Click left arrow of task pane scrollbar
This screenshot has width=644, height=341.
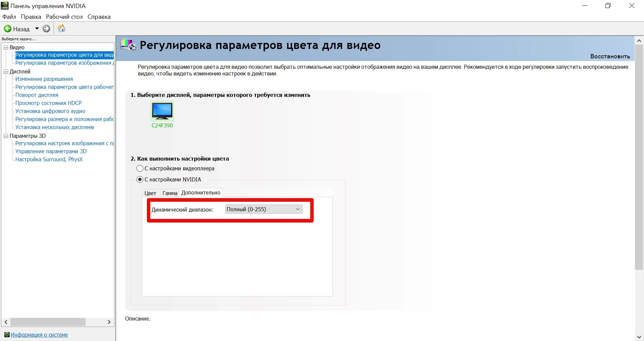point(6,322)
